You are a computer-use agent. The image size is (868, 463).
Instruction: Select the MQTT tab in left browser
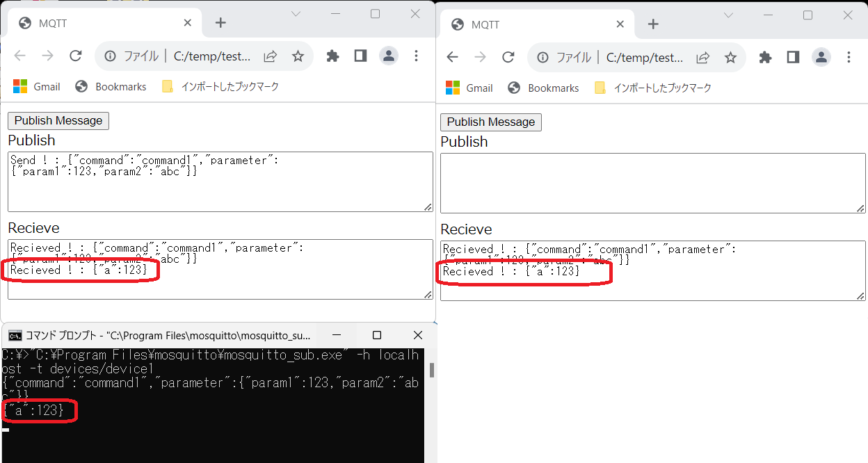pos(104,23)
